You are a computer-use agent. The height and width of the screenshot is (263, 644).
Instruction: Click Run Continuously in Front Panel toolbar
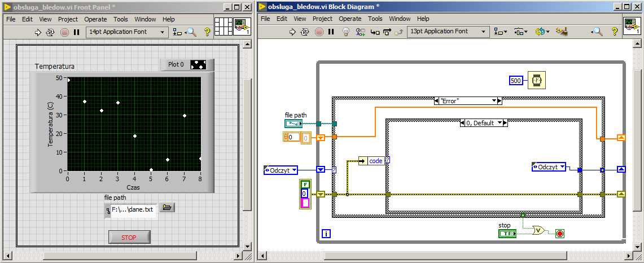[x=51, y=32]
